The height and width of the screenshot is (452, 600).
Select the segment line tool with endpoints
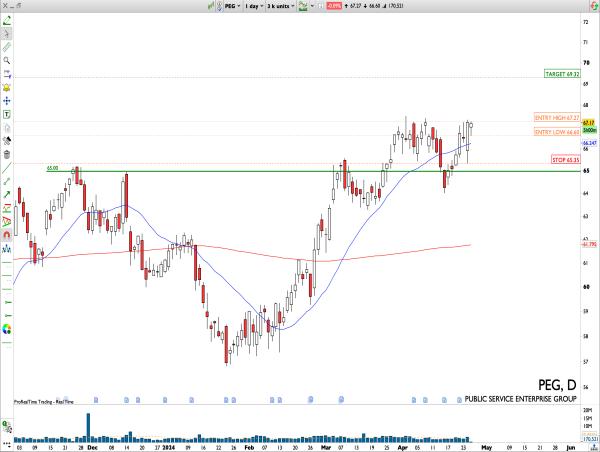tap(7, 181)
